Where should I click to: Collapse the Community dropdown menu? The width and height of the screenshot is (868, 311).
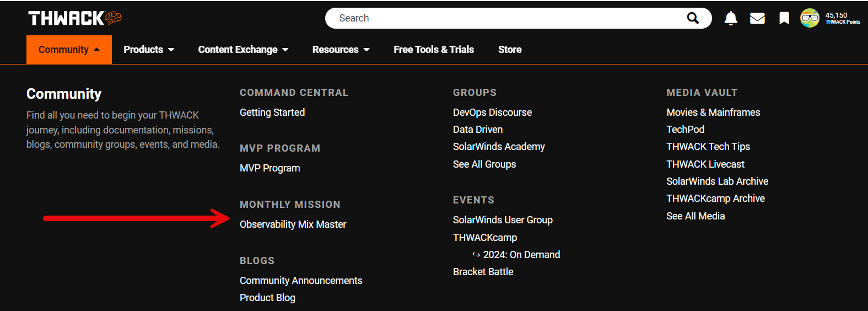click(x=69, y=50)
